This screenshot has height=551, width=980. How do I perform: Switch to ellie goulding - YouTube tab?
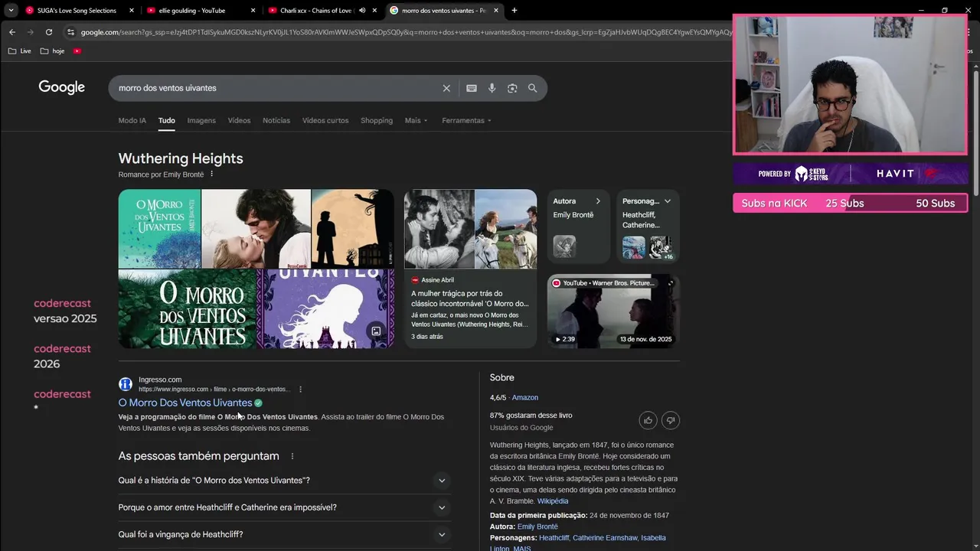[191, 11]
